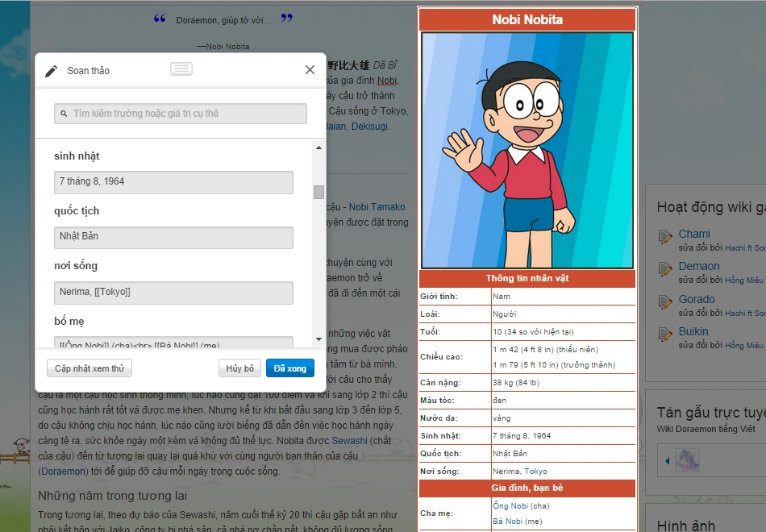Open the Dekisugi link
The width and height of the screenshot is (766, 532).
(369, 126)
